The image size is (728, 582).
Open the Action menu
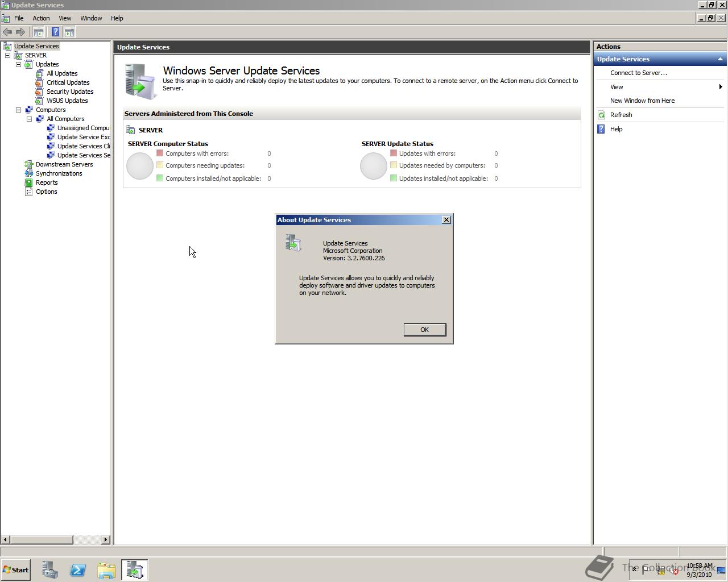click(41, 18)
